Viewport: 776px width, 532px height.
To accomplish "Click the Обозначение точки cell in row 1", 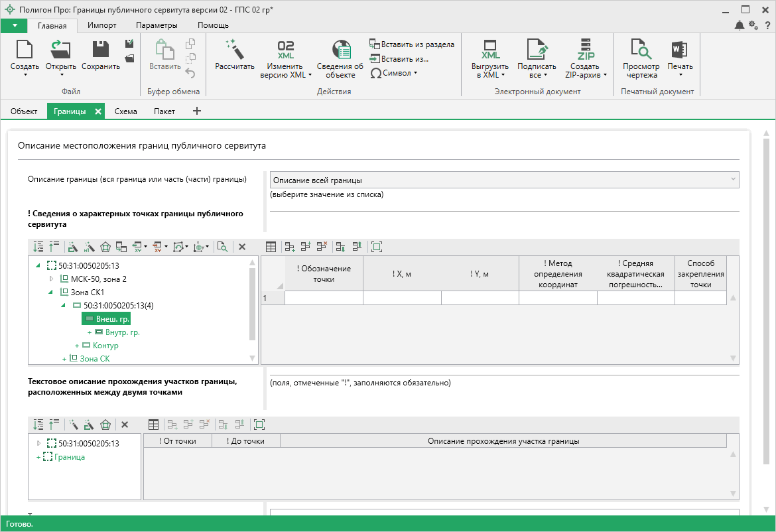I will (x=324, y=299).
